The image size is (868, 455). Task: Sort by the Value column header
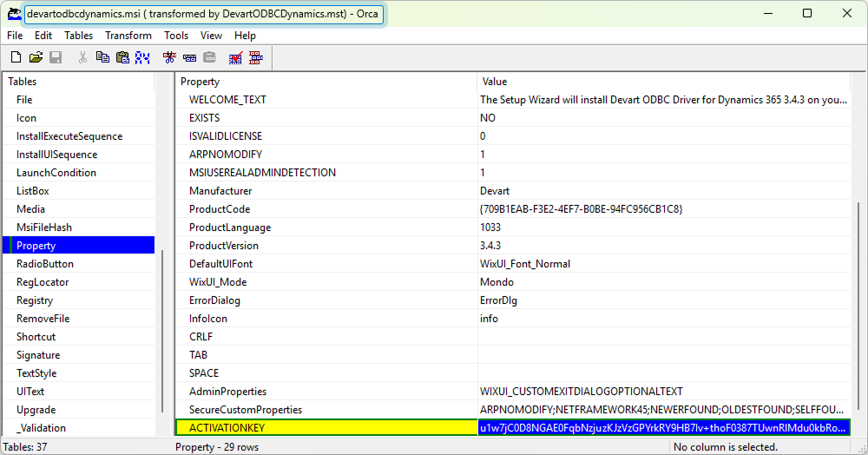click(664, 82)
